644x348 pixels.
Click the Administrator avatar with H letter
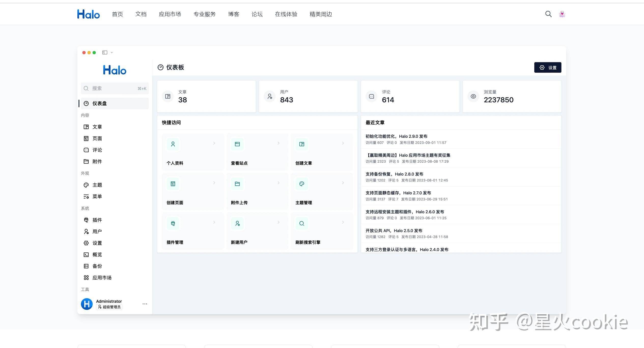click(x=87, y=304)
